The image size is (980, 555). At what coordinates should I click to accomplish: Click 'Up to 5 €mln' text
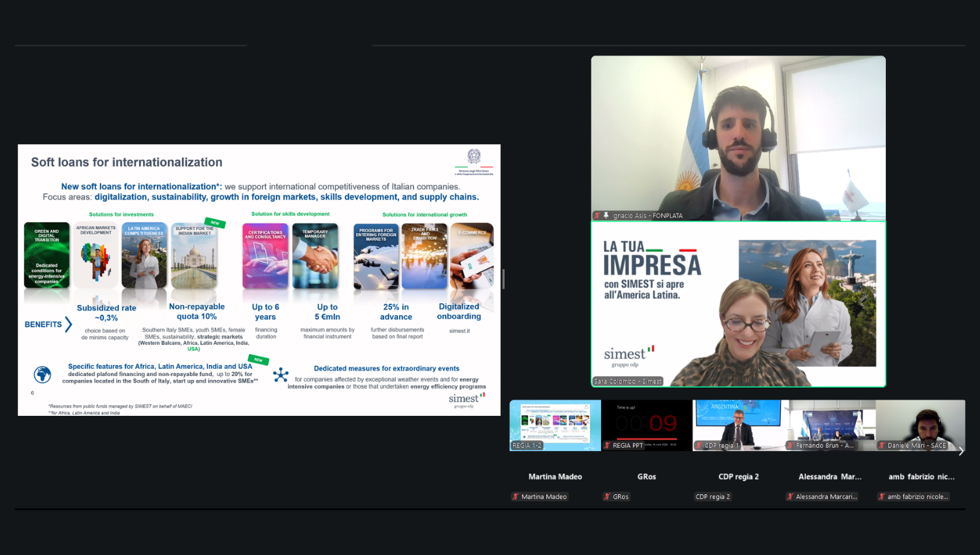[x=327, y=312]
